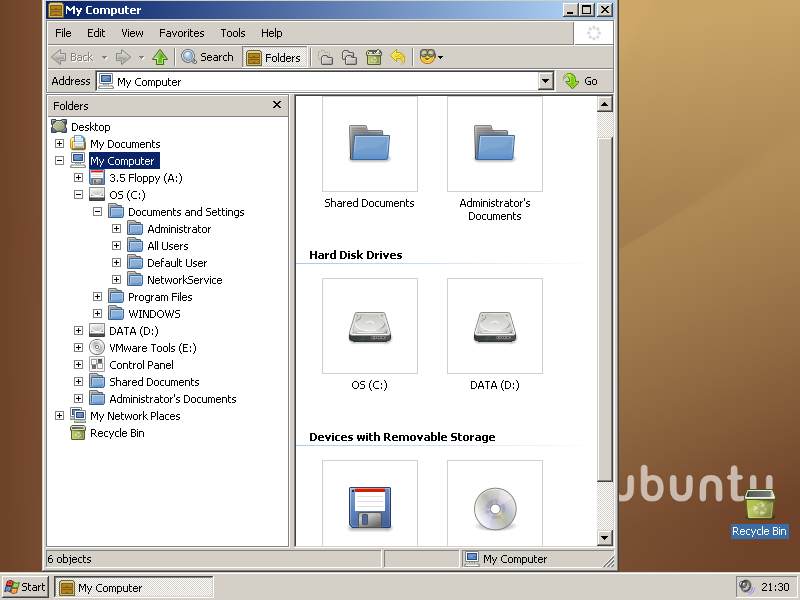Click the Forward navigation arrow
The width and height of the screenshot is (800, 600).
123,57
